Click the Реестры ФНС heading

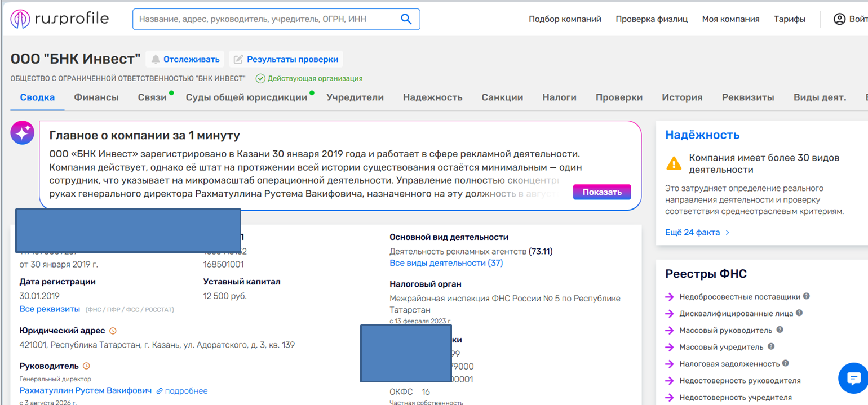click(x=706, y=274)
